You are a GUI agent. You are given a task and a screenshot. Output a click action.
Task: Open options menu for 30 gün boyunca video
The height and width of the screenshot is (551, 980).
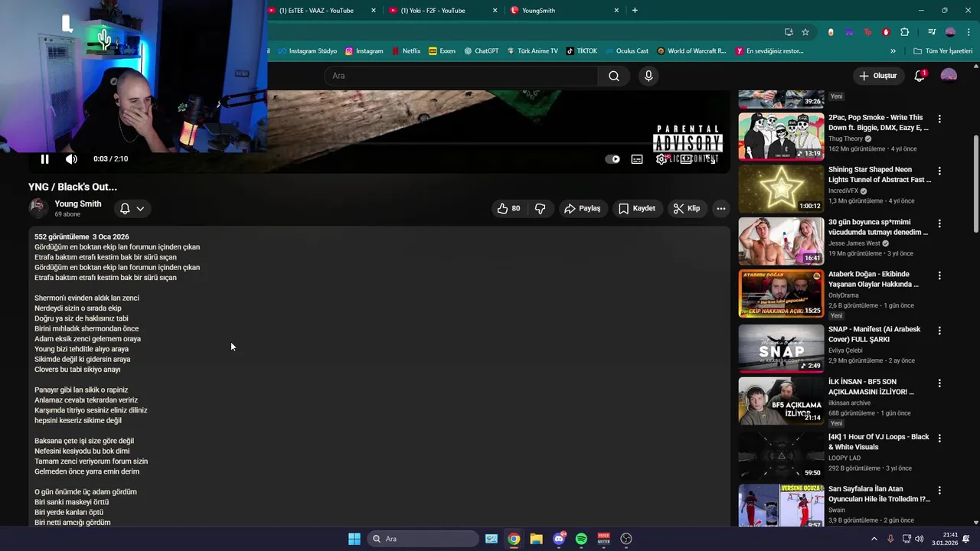(939, 223)
